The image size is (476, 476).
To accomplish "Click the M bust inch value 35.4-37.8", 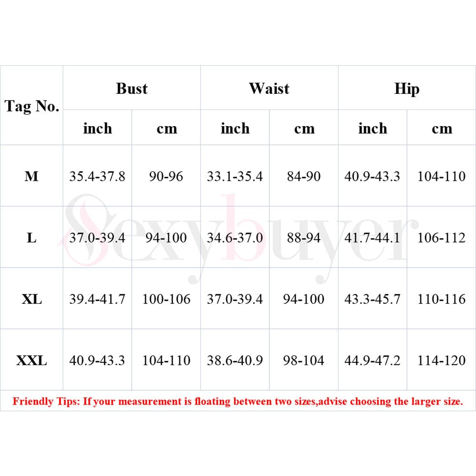I will [x=97, y=177].
